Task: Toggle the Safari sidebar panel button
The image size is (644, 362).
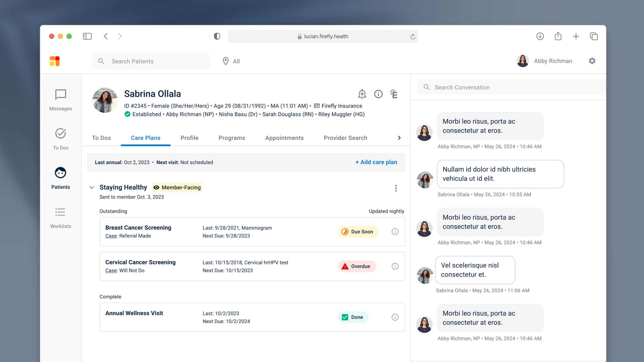Action: [x=87, y=36]
